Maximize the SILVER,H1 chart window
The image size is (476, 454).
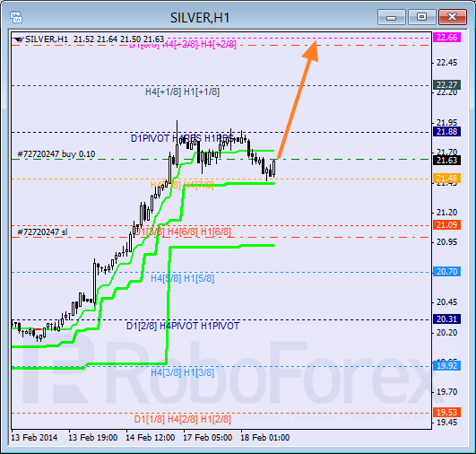(x=421, y=17)
